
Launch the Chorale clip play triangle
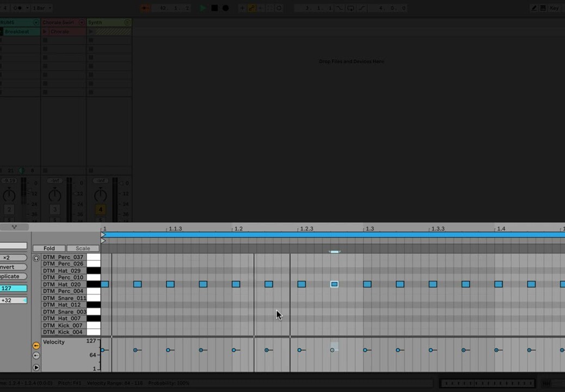[x=45, y=32]
